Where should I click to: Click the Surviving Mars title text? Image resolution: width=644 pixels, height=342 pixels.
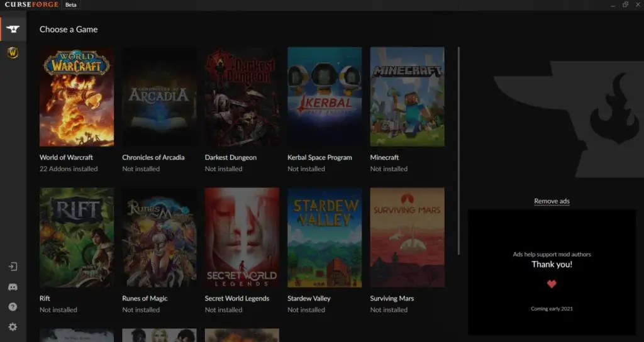tap(392, 298)
